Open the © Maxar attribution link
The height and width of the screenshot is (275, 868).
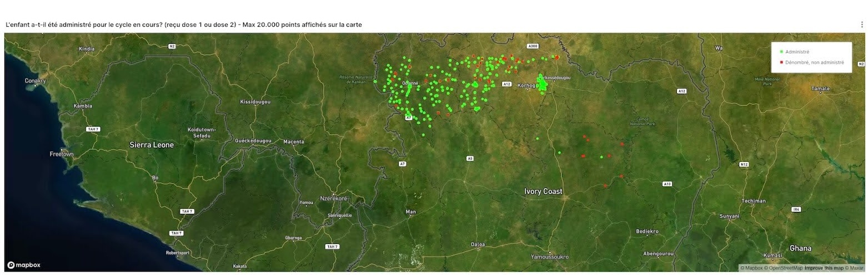[855, 268]
